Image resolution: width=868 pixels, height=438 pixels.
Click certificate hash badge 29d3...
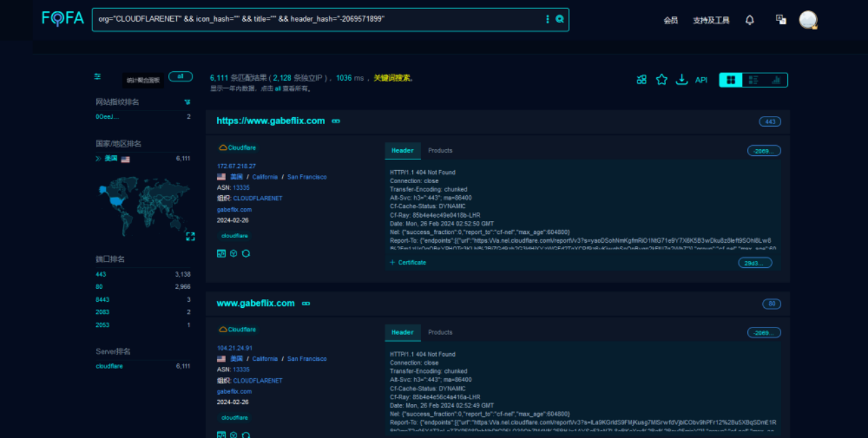click(755, 263)
